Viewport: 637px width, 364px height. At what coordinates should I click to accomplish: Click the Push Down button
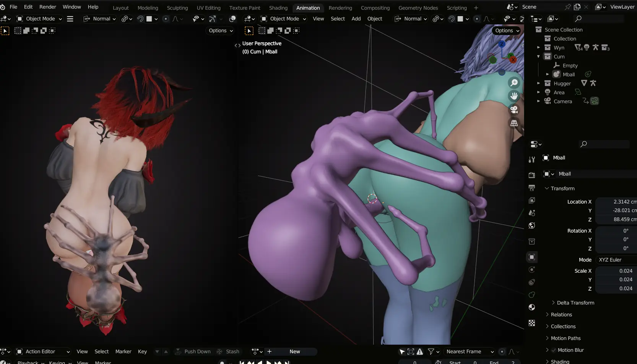coord(197,351)
